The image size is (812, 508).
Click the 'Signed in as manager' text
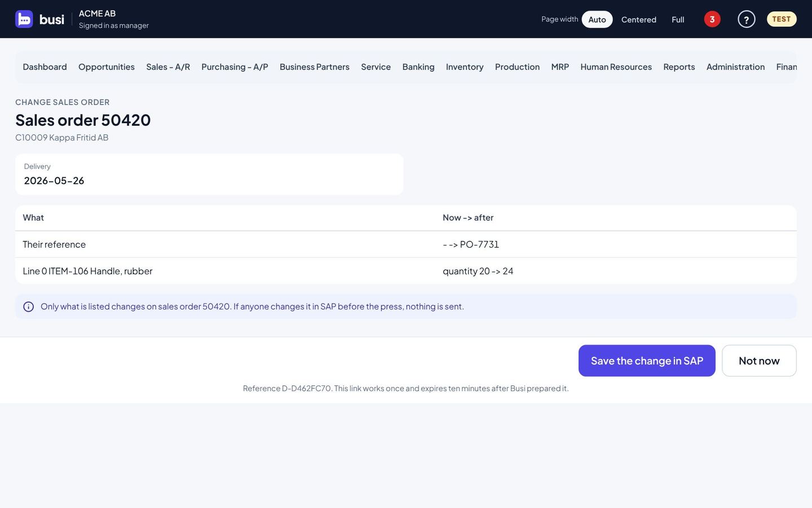[114, 25]
